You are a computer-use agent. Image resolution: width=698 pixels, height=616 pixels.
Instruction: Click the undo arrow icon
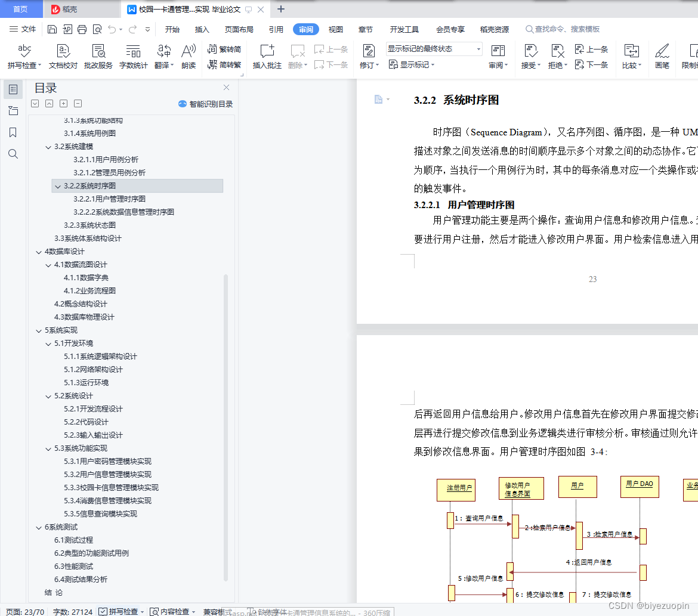pyautogui.click(x=112, y=29)
